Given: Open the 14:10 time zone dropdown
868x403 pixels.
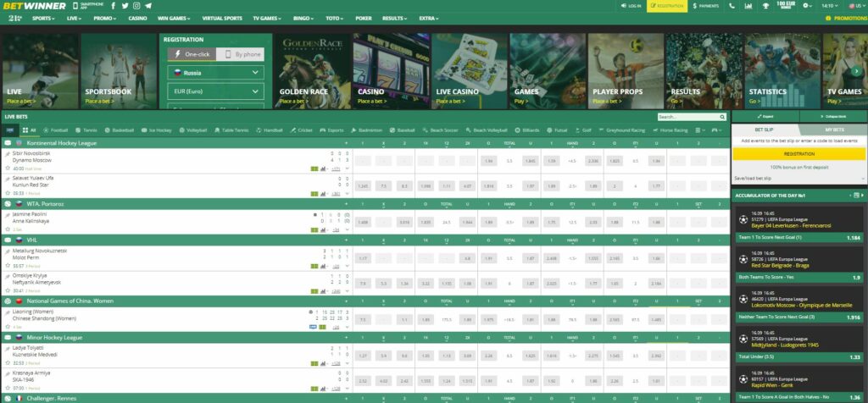Looking at the screenshot, I should click(829, 6).
